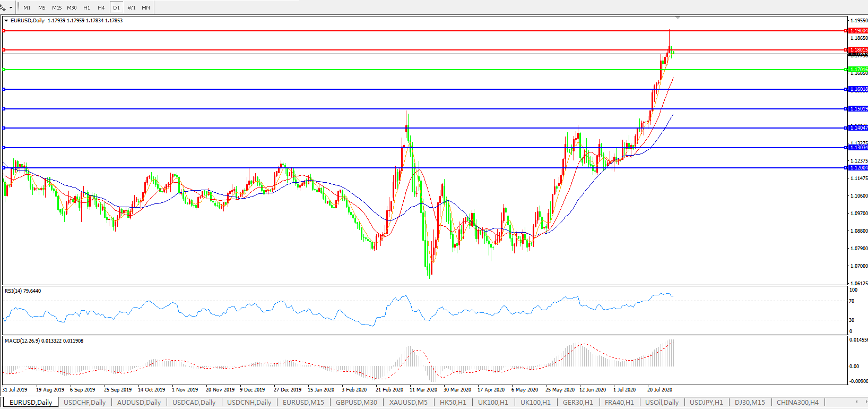Click the MACD(12,26,9) indicator label
This screenshot has width=868, height=409.
coord(44,341)
